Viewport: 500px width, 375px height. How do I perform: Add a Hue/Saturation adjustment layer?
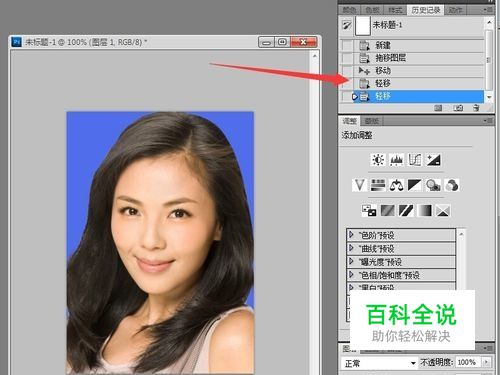(x=378, y=185)
